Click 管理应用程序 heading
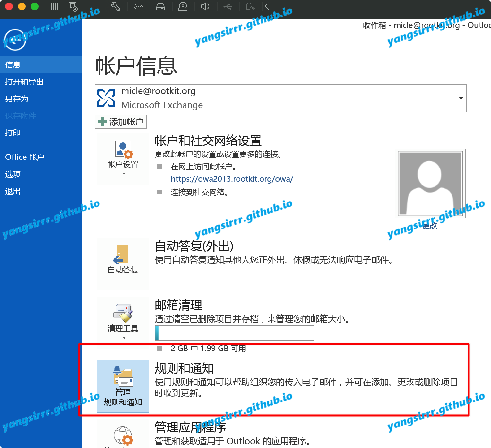491x448 pixels. coord(190,427)
